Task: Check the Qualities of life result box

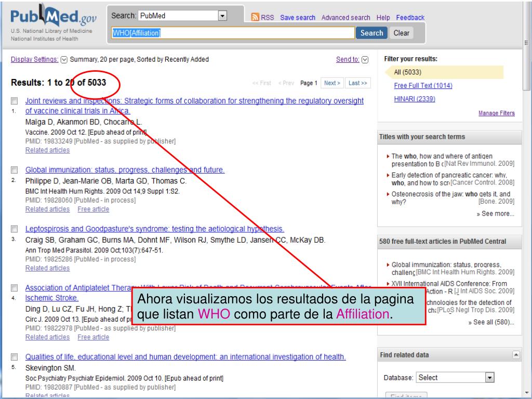Action: coord(14,357)
